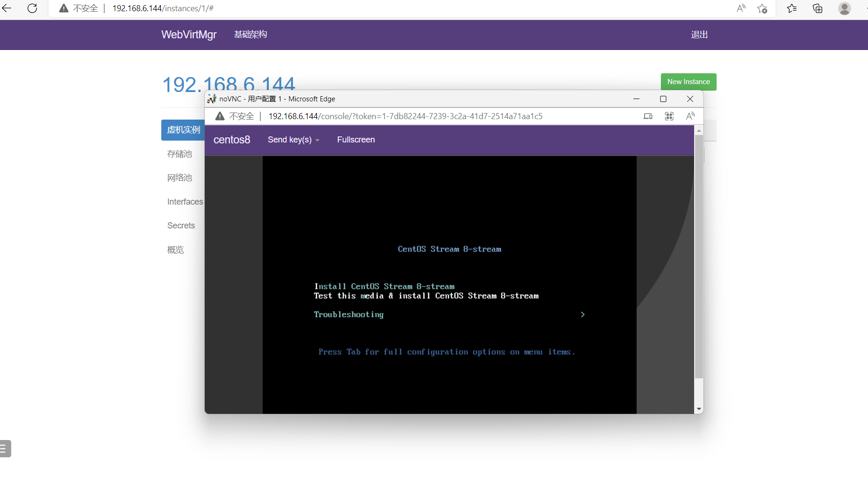This screenshot has width=868, height=497.
Task: Show the noVNC window not-secure warning
Action: pos(235,116)
